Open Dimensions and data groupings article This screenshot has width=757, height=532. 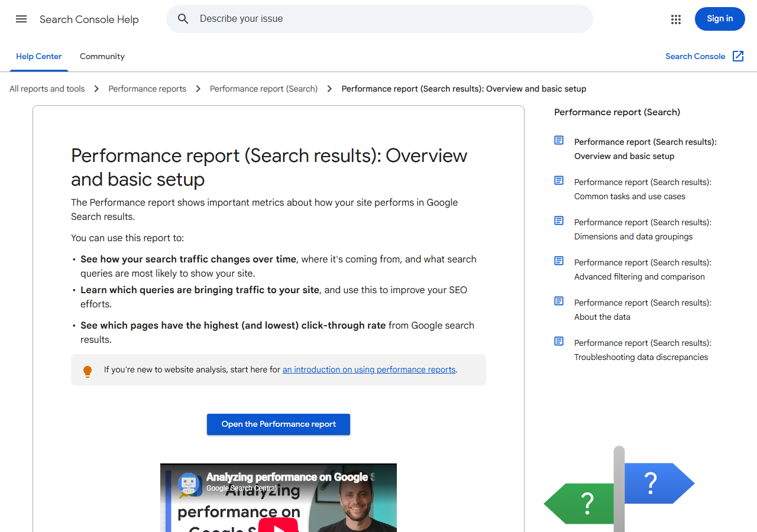point(643,229)
